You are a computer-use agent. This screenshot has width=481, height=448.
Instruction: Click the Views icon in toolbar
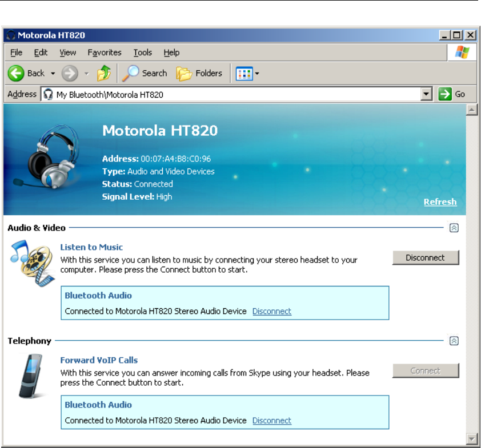[244, 74]
